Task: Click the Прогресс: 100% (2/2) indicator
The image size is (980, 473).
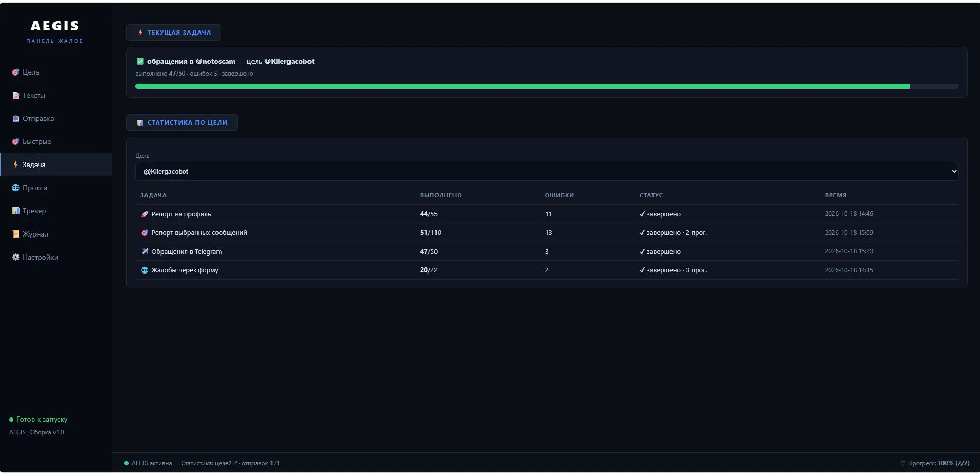Action: point(935,463)
